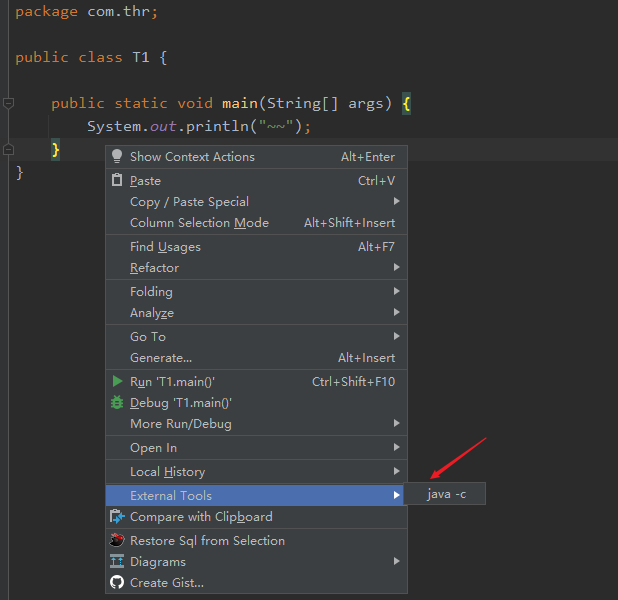Expand the Local History submenu arrow
Screen dimensions: 618x600
point(396,471)
